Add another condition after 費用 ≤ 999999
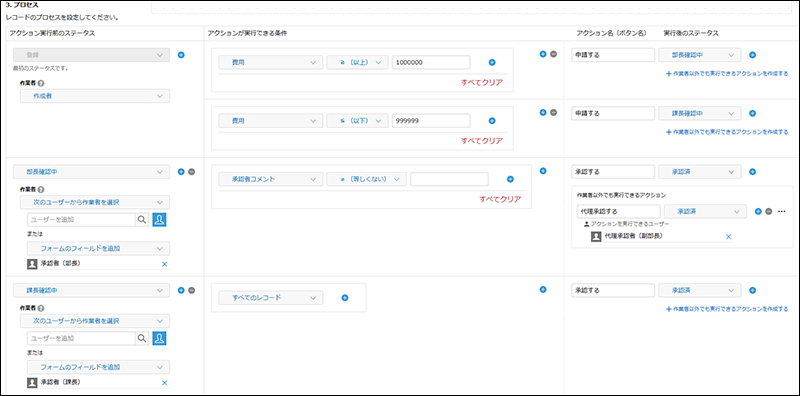800x396 pixels. (x=492, y=121)
